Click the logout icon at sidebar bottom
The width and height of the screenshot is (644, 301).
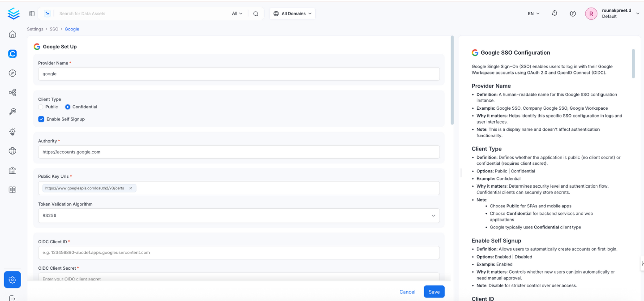click(13, 298)
